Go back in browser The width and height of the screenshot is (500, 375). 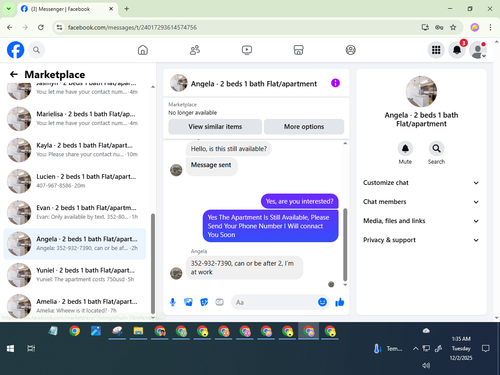pyautogui.click(x=10, y=27)
